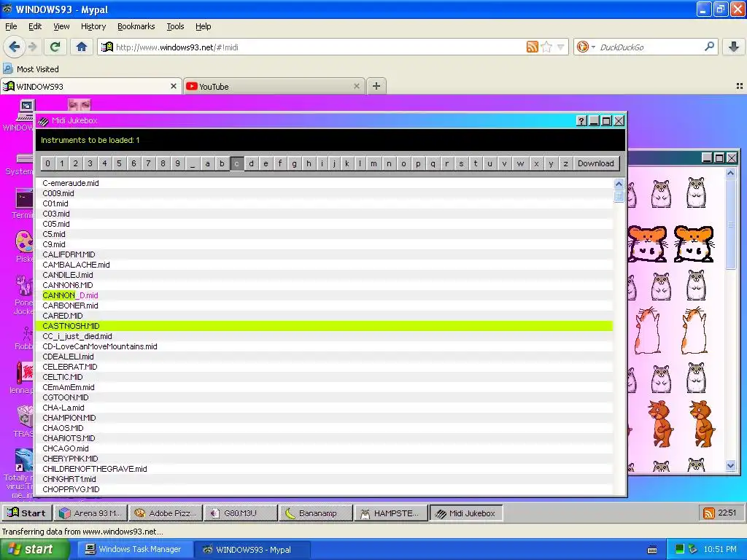Image resolution: width=747 pixels, height=560 pixels.
Task: Reload the page with the refresh icon
Action: tap(55, 47)
